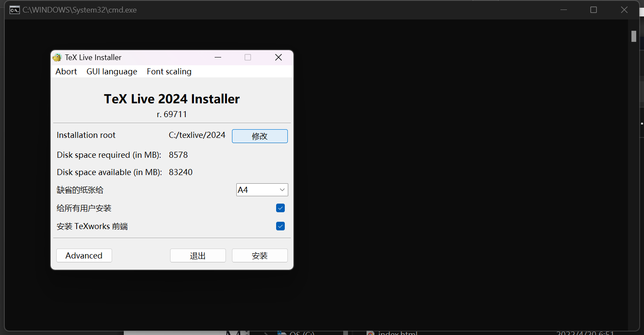Maximize the cmd.exe window
This screenshot has width=644, height=335.
(x=593, y=10)
